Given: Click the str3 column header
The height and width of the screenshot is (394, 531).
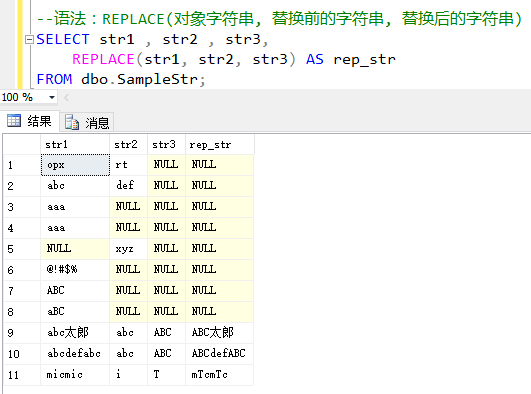Looking at the screenshot, I should pos(166,145).
